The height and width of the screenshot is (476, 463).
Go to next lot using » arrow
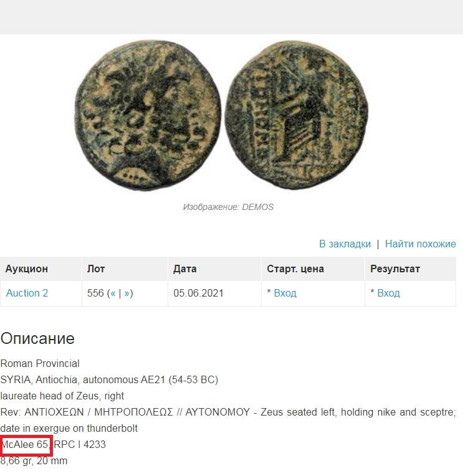[x=126, y=293]
